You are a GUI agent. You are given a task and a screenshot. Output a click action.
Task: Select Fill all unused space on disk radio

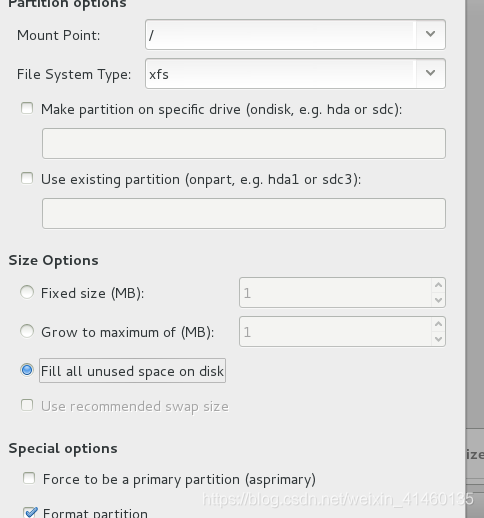tap(27, 370)
